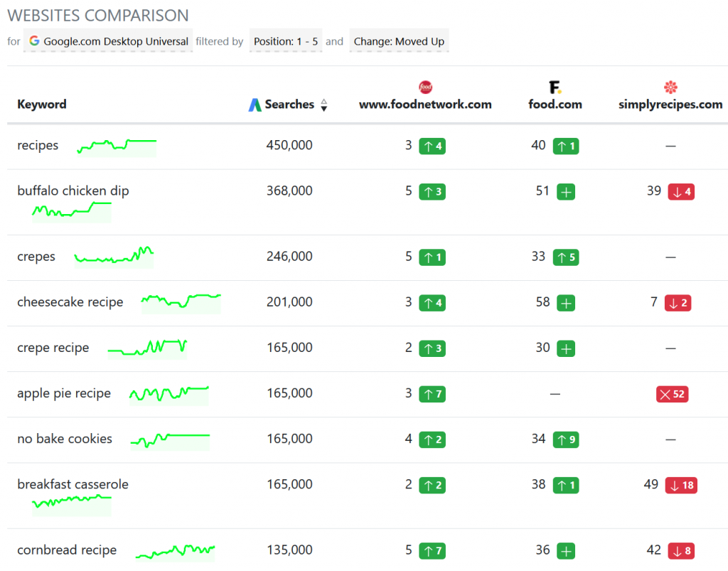Open the trend sparkline for buffalo chicken dip
728x571 pixels.
tap(72, 212)
